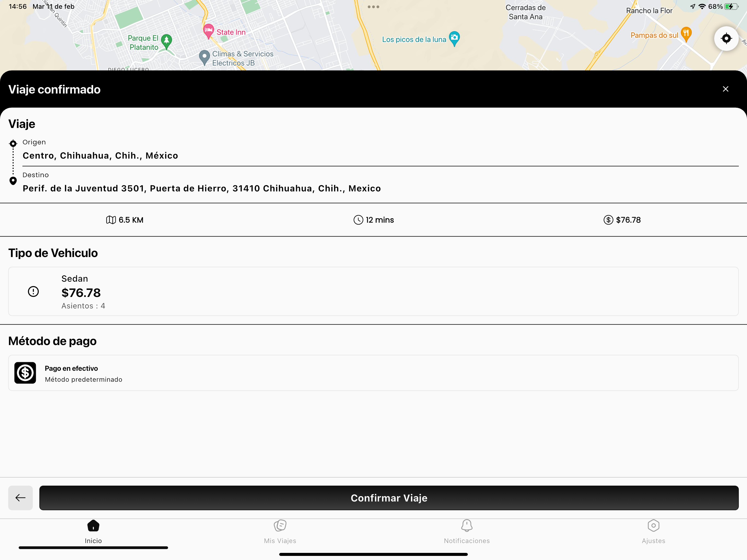The width and height of the screenshot is (747, 560).
Task: Tap the dollar icon beside the $76.78 summary fare
Action: [608, 220]
